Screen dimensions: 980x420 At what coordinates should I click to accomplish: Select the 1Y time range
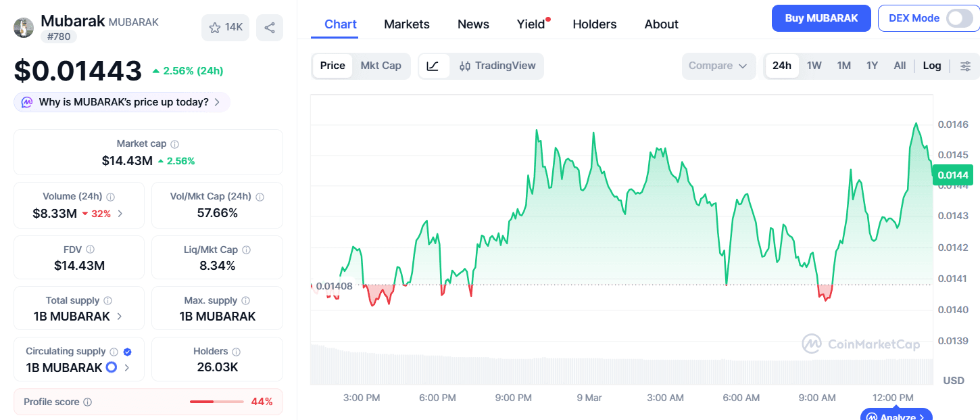pos(872,65)
